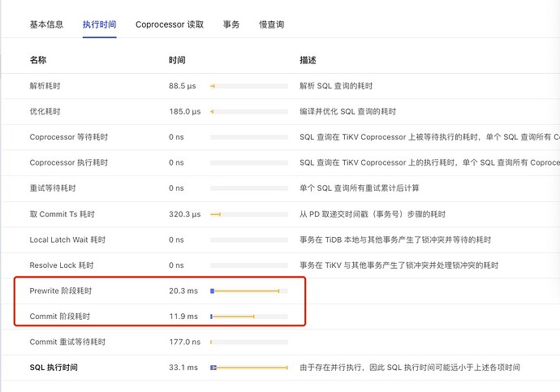This screenshot has height=392, width=560.
Task: Open the 慢查询 tab
Action: pyautogui.click(x=271, y=24)
